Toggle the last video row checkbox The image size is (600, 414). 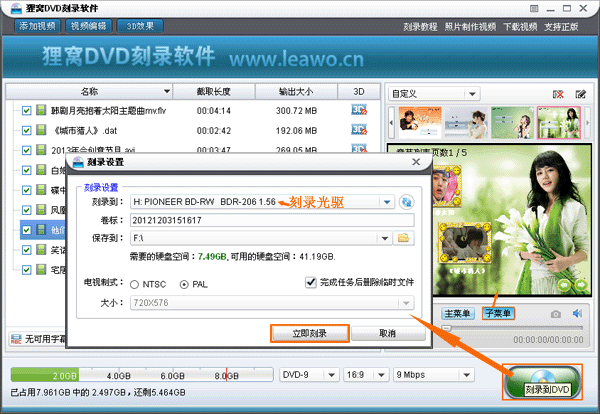point(26,270)
